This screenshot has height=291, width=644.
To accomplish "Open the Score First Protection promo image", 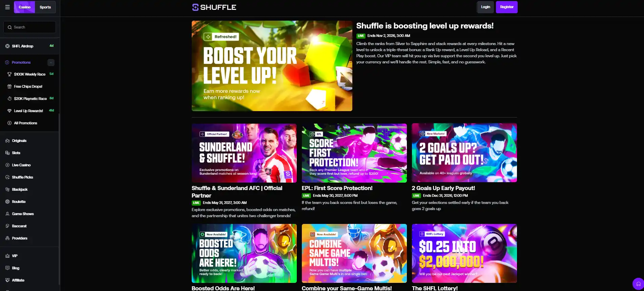I will (x=354, y=153).
